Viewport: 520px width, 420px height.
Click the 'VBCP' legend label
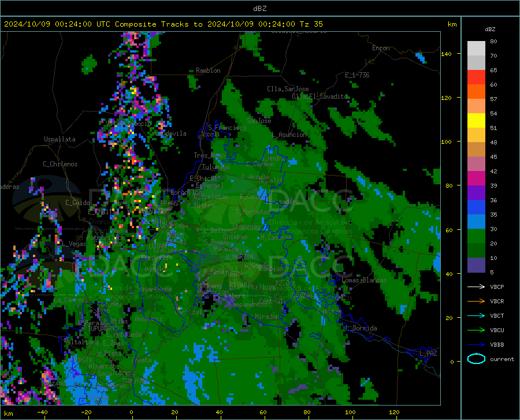497,287
